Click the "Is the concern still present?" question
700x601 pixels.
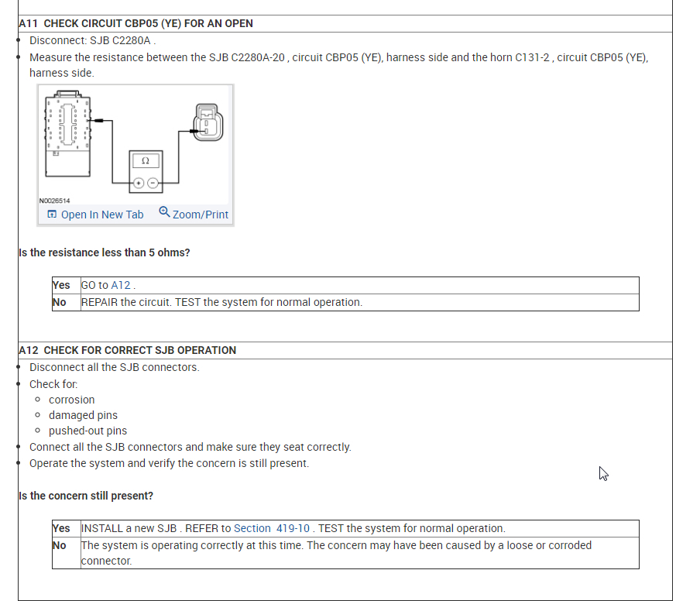86,496
